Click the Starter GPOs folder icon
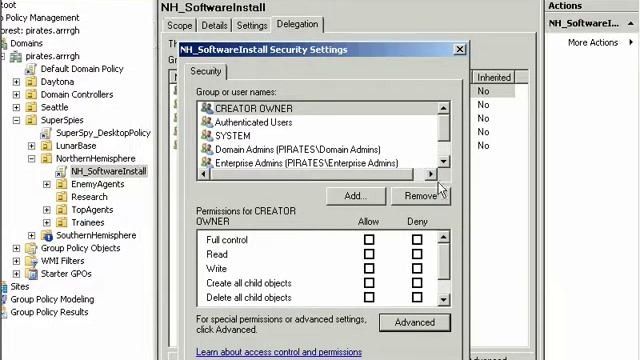Screen dimensions: 640x360 tap(31, 274)
